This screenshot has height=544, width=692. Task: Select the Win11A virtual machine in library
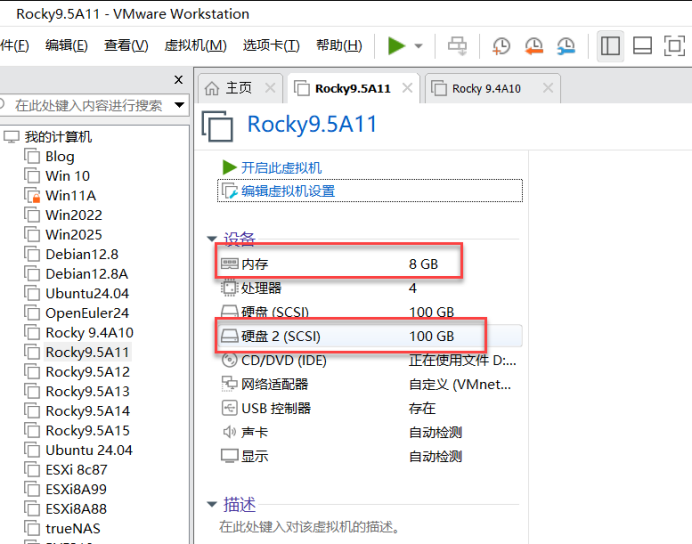[70, 195]
